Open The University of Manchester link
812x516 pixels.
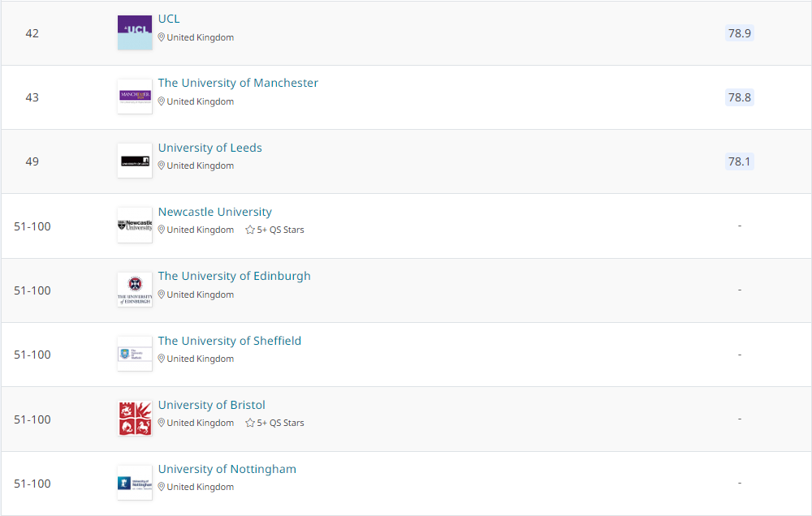coord(238,83)
